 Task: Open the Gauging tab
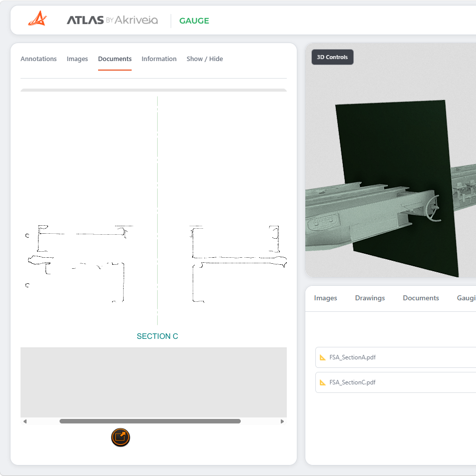coord(466,298)
